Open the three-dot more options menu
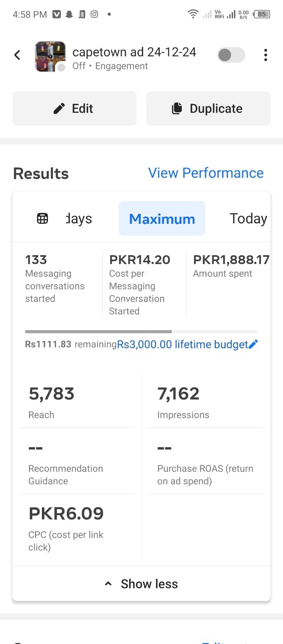The image size is (283, 644). pos(265,55)
